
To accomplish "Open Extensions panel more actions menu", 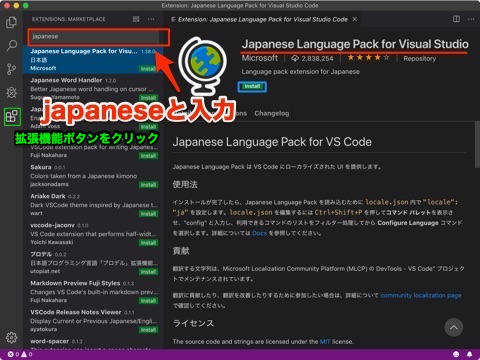I will click(x=151, y=19).
